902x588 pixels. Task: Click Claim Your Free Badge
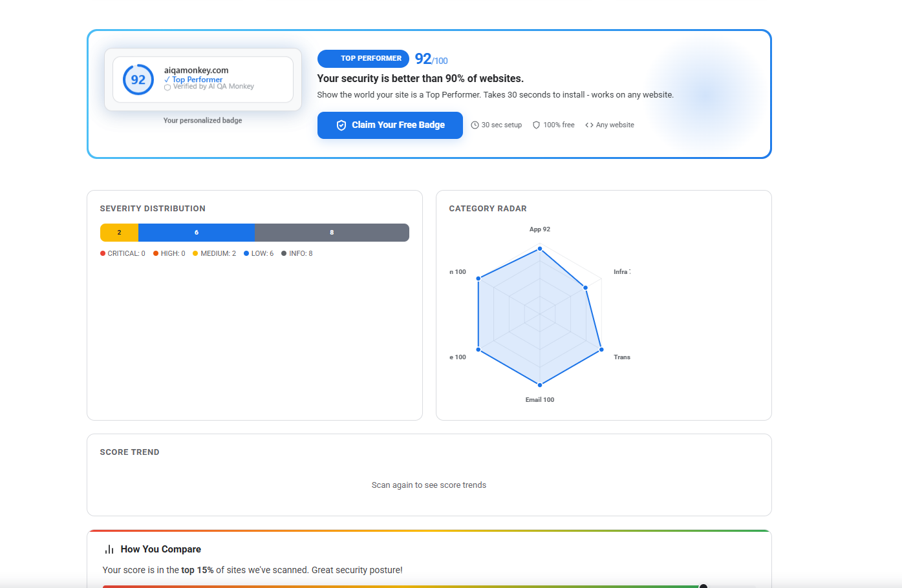point(390,125)
